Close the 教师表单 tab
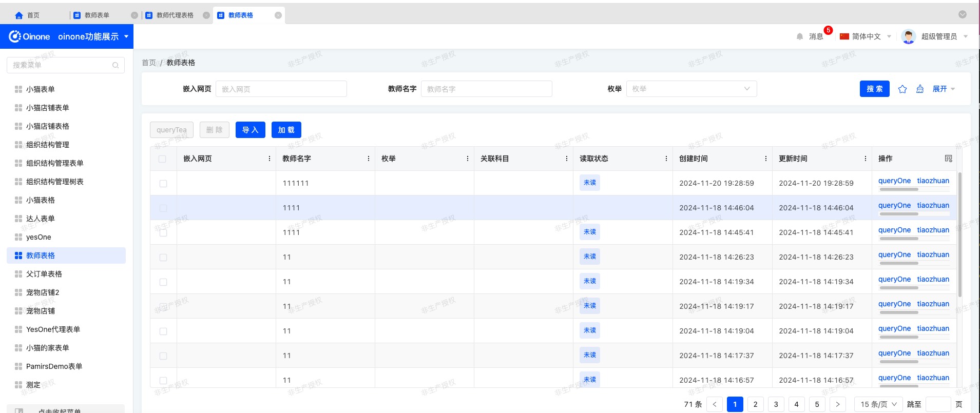 click(x=134, y=15)
